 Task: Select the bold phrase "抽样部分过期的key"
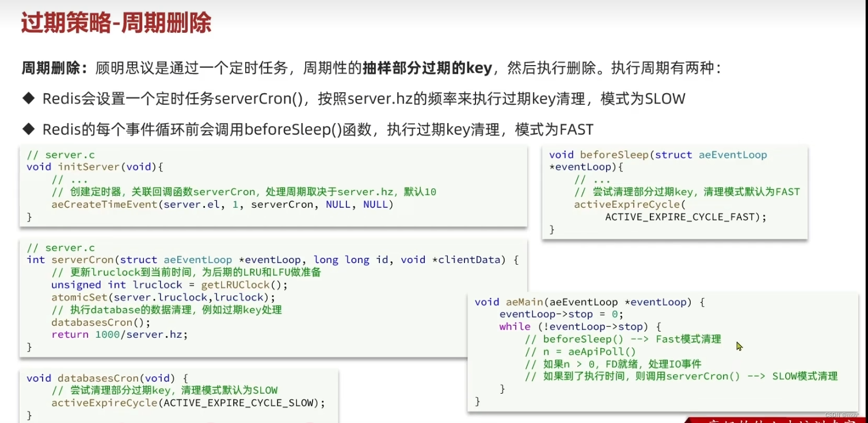coord(427,68)
